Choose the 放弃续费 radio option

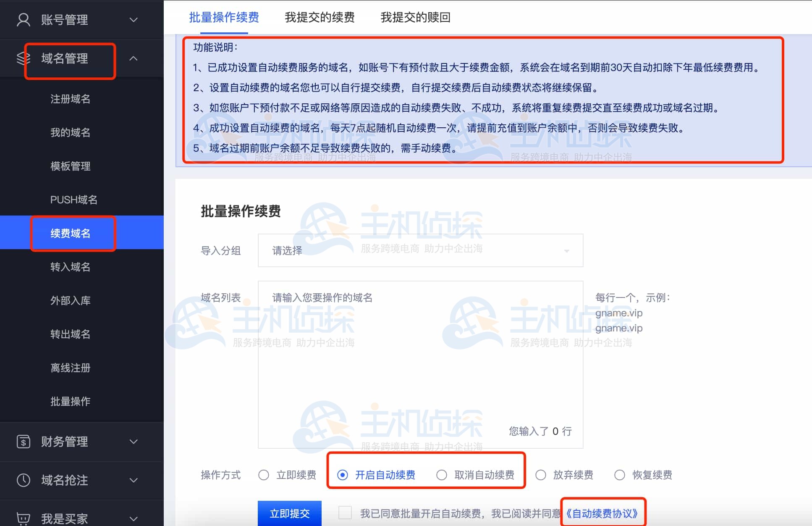(x=541, y=475)
